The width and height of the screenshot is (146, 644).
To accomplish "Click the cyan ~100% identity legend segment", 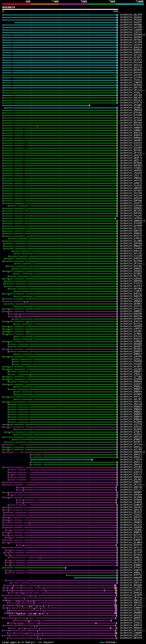I will 130,4.
